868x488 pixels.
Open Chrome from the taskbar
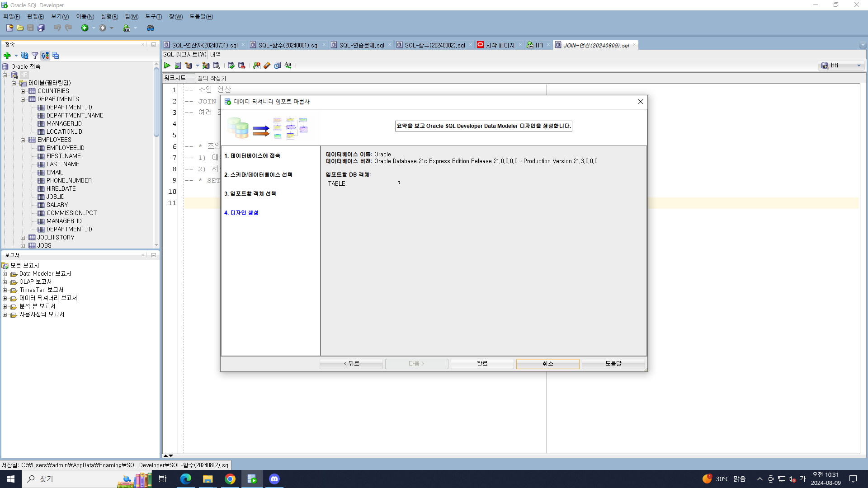pos(230,479)
